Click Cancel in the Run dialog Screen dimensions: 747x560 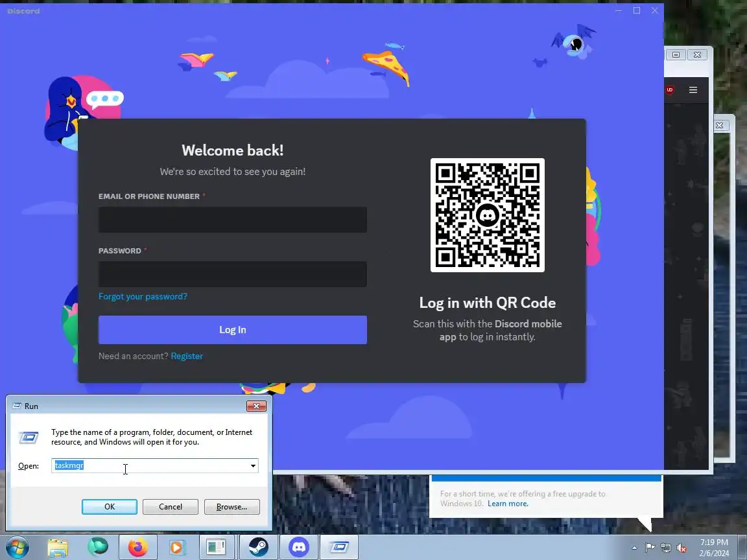171,507
